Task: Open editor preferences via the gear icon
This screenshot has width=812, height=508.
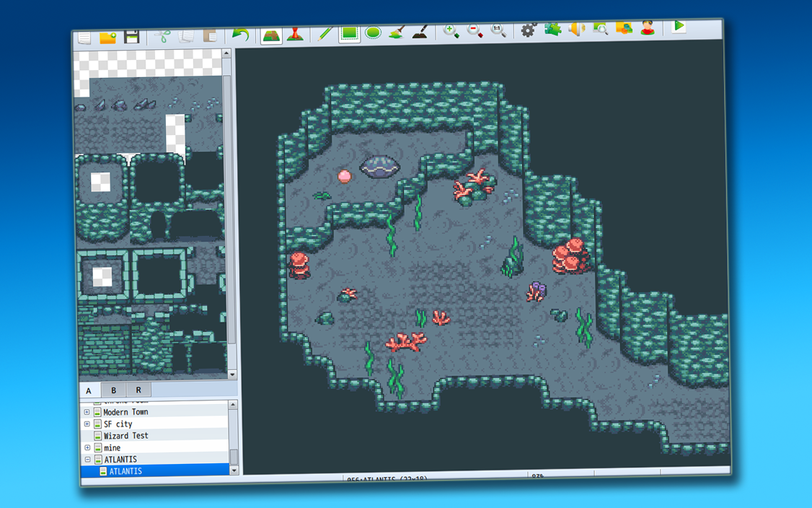Action: coord(526,32)
